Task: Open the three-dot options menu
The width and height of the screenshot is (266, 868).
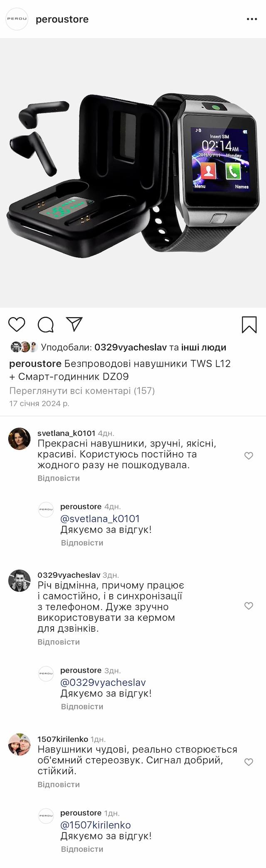Action: (x=252, y=19)
